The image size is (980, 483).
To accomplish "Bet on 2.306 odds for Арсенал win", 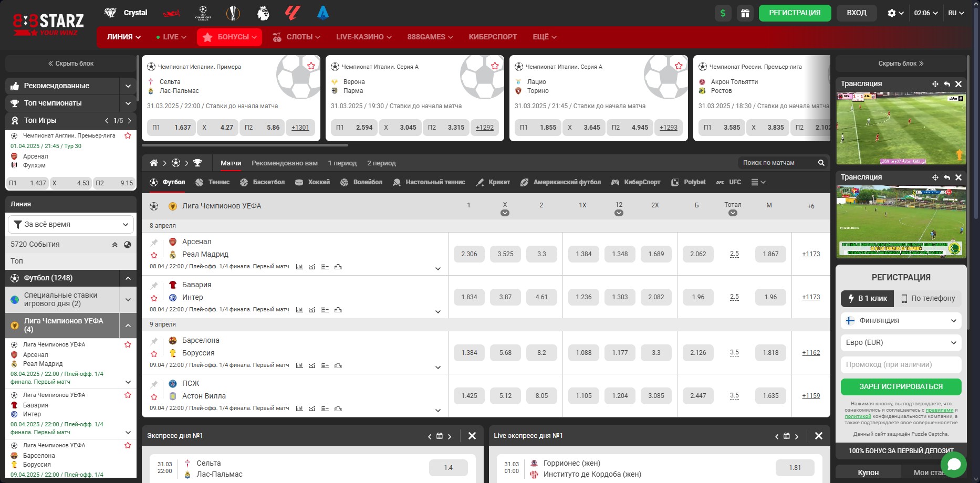I will [469, 254].
